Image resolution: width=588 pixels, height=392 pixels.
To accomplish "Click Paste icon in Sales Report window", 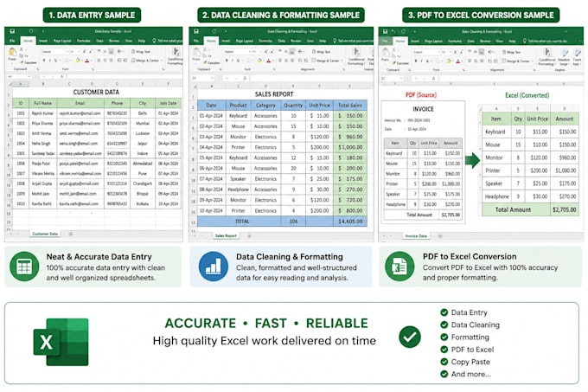I will (196, 53).
